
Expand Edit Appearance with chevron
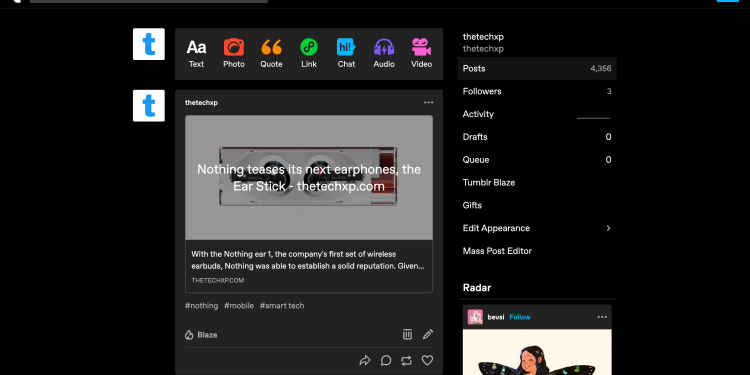coord(608,228)
